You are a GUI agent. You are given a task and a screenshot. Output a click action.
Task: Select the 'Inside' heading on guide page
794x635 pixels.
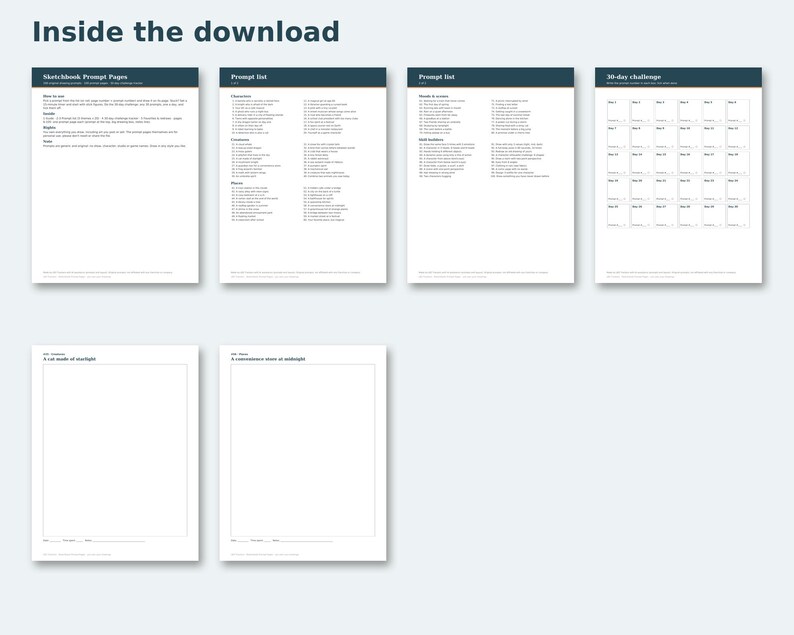point(49,114)
